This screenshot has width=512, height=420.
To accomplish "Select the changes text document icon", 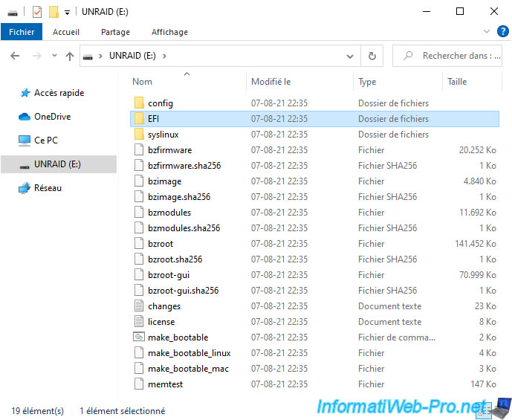I will coord(138,306).
